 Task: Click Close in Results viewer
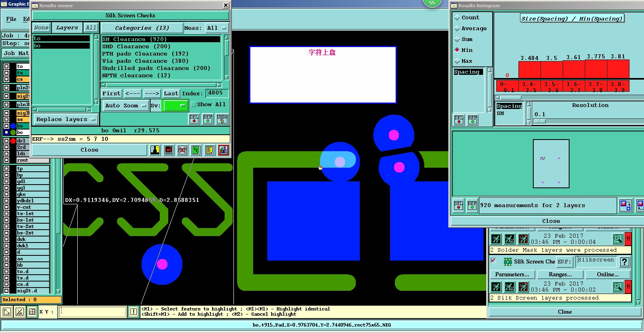point(89,150)
